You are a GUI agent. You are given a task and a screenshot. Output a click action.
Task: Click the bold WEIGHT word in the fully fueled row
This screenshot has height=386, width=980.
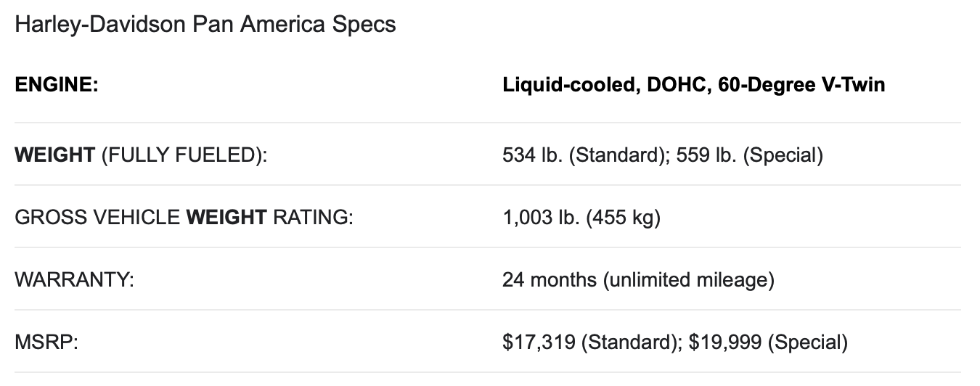(x=54, y=155)
